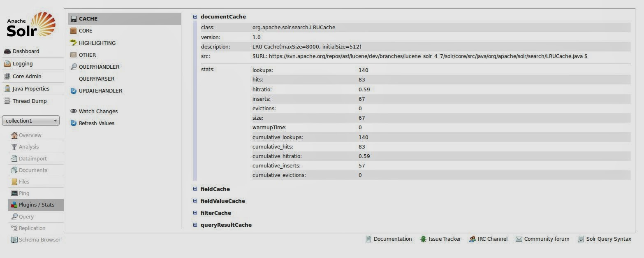644x258 pixels.
Task: Click the Documents icon
Action: [14, 170]
